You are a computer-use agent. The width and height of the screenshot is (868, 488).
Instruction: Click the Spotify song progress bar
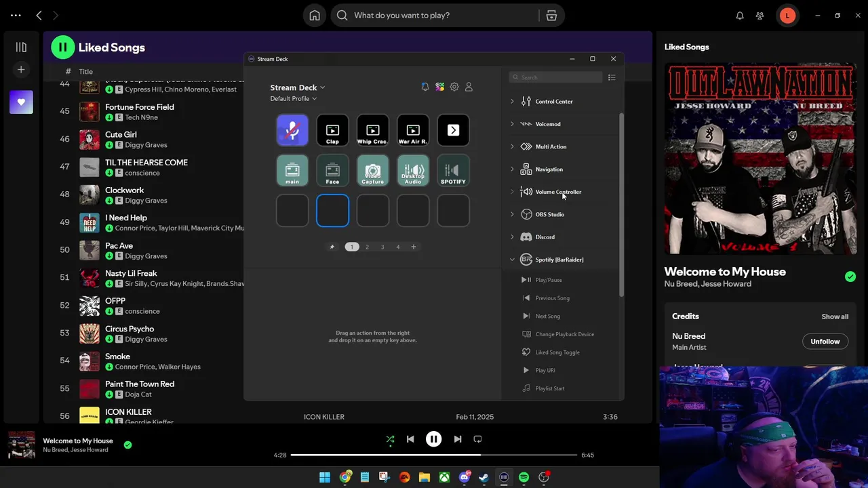pos(434,455)
